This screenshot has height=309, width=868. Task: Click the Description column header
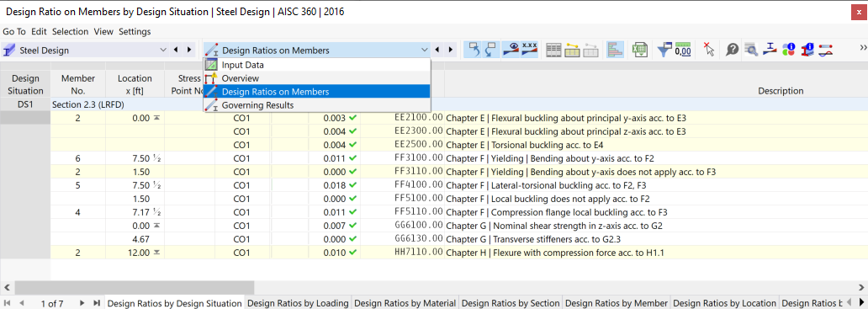[781, 91]
